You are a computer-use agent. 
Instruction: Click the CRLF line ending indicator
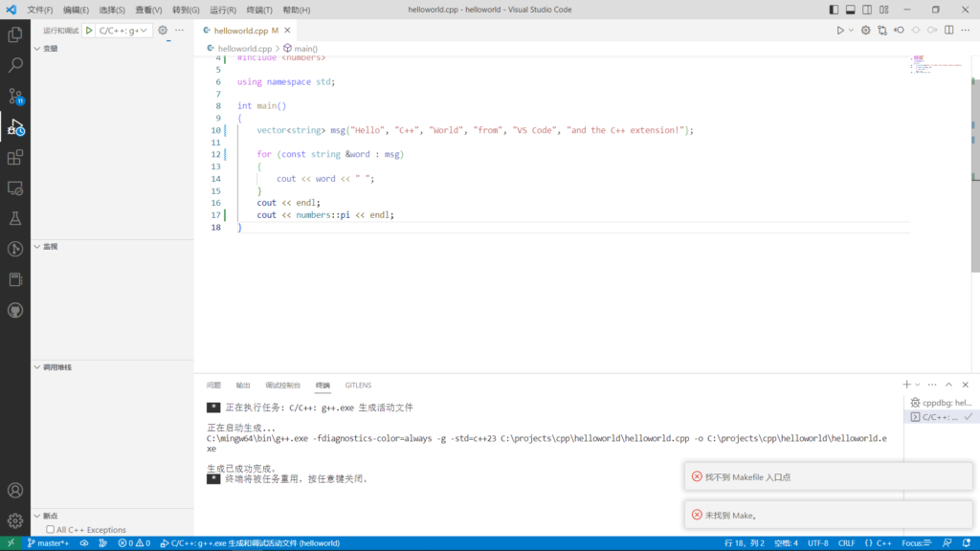point(847,543)
